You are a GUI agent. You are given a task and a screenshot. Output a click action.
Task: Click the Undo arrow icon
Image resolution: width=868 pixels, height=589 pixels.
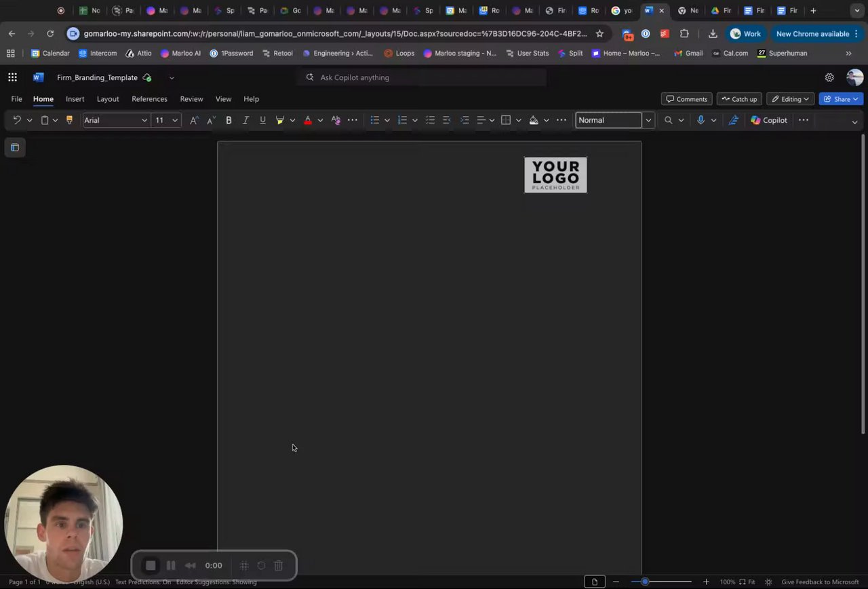click(17, 120)
